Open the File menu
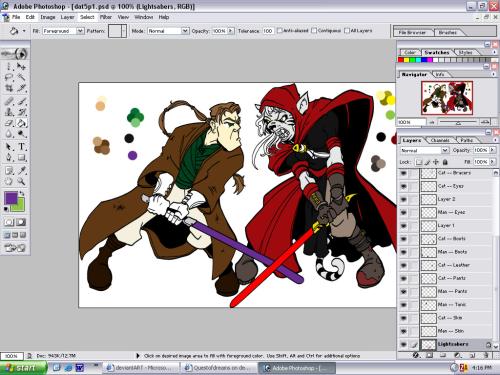 click(16, 17)
